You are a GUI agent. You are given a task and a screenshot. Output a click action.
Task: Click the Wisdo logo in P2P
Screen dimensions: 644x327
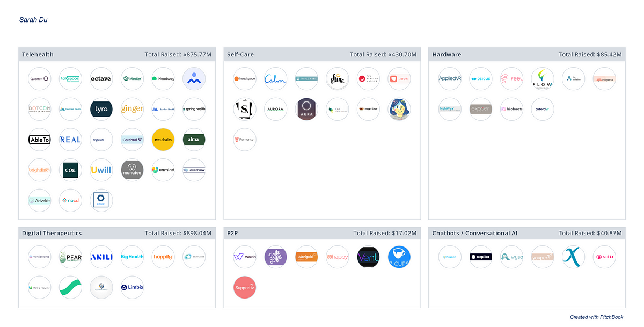tap(245, 257)
